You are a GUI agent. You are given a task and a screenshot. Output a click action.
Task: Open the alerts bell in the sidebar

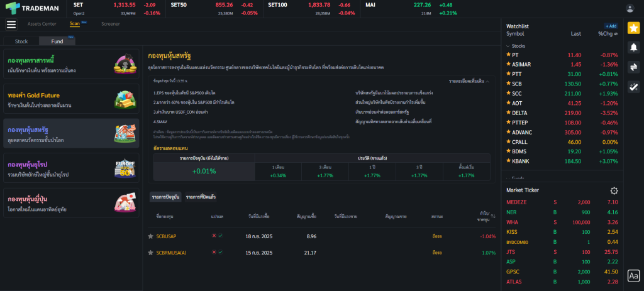click(633, 47)
